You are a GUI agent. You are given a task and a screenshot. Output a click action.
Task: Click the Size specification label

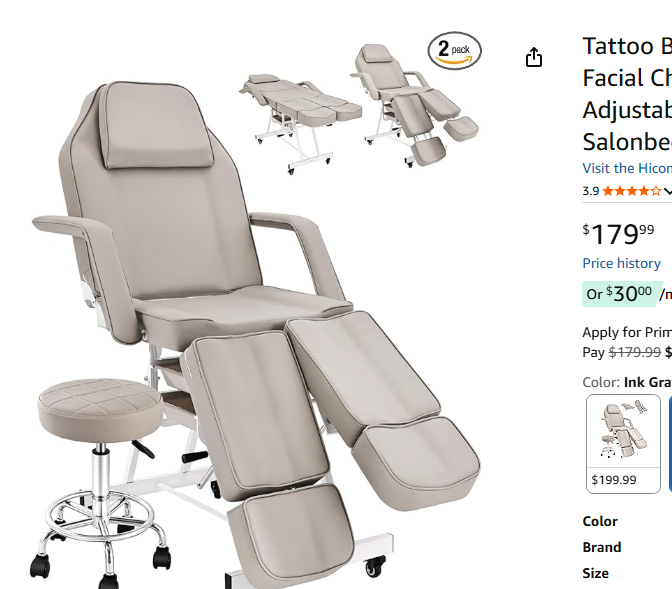point(595,573)
